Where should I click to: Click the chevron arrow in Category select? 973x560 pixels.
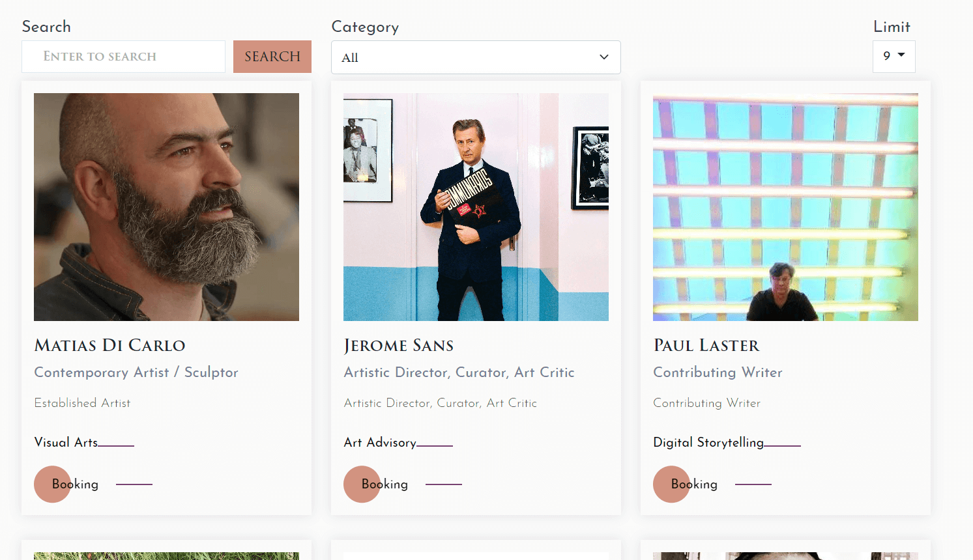click(604, 57)
